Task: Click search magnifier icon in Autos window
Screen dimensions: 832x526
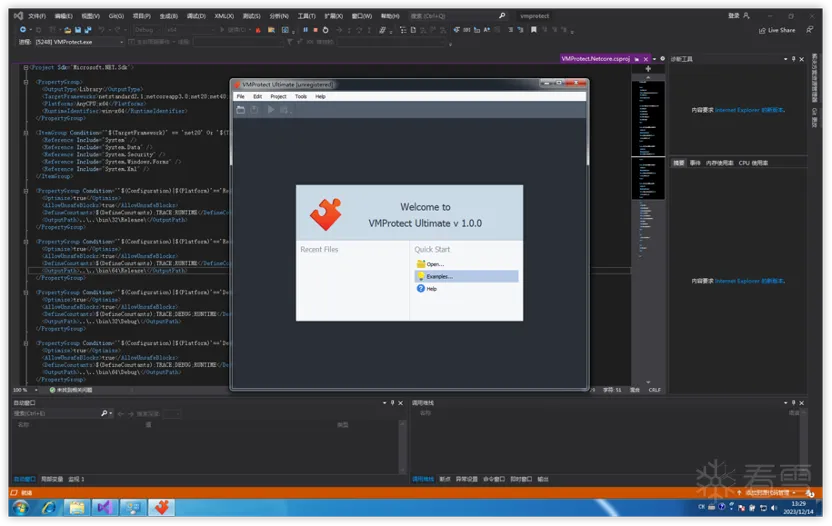Action: (x=105, y=413)
